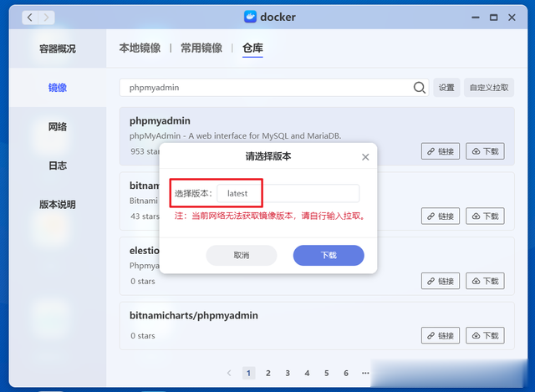Open the 日志 sidebar section
The image size is (535, 392).
58,165
